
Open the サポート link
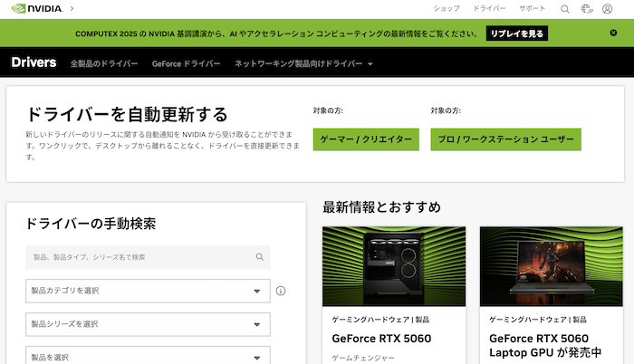coord(533,8)
